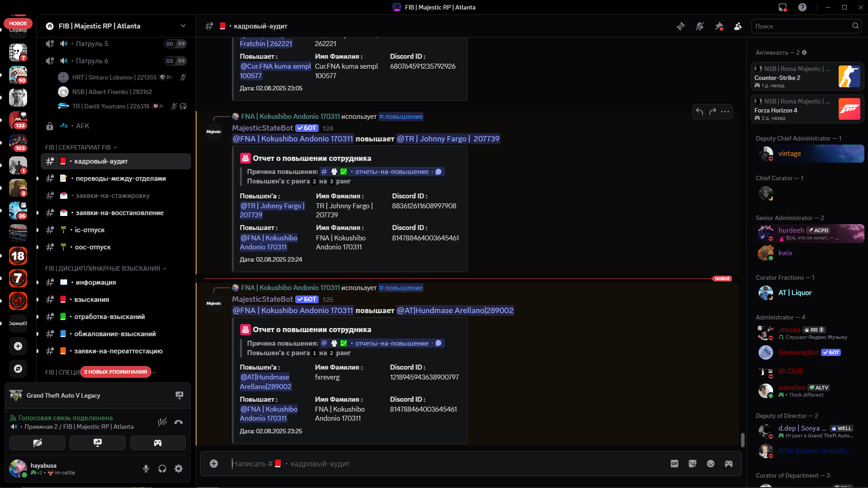Open the server icon showing number 18
The height and width of the screenshot is (488, 868).
pos(18,256)
